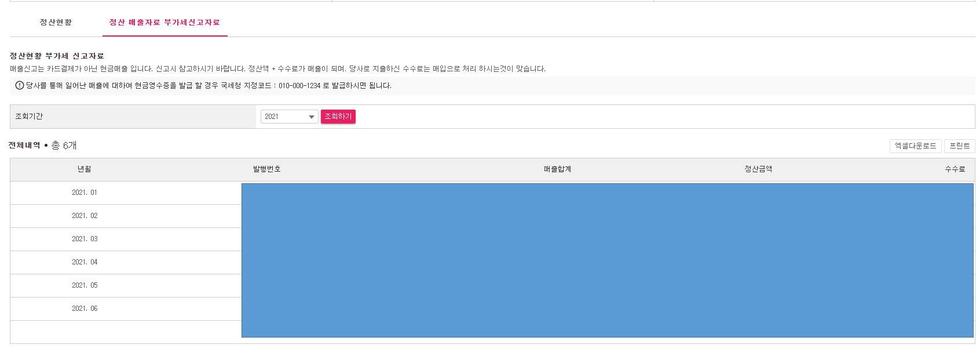Click the 발행번호 column header

click(267, 169)
